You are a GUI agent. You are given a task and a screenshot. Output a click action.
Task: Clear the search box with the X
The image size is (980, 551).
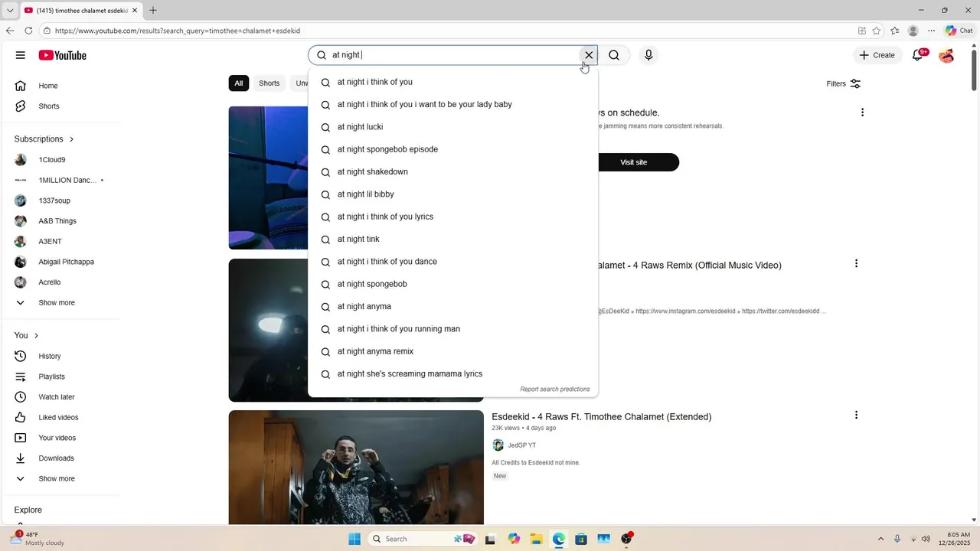[x=589, y=55]
